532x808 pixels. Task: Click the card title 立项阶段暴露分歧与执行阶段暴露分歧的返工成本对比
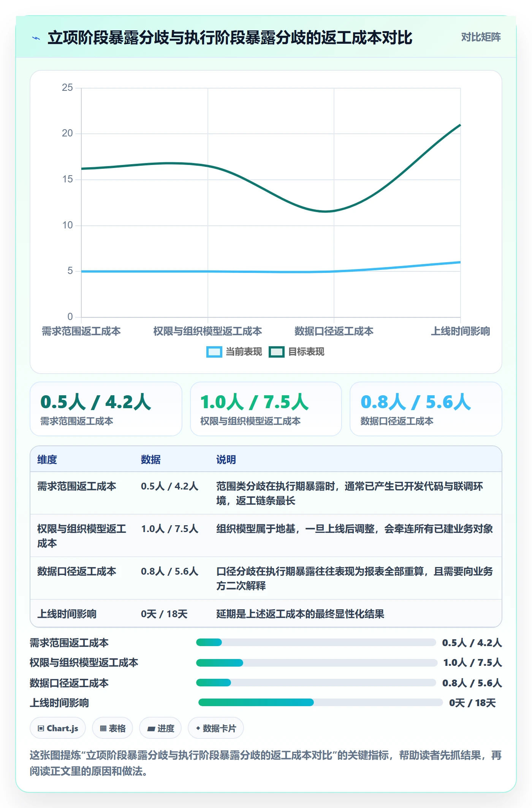[230, 38]
